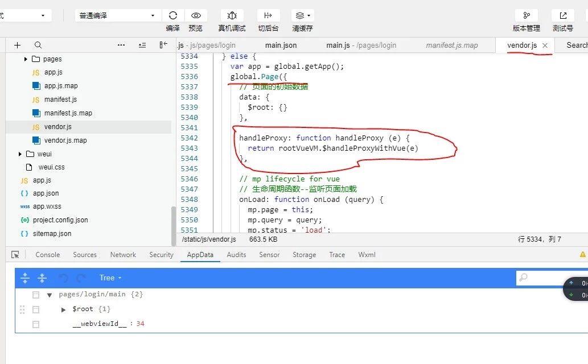Click the preview eye icon
This screenshot has height=364, width=588.
[x=196, y=15]
